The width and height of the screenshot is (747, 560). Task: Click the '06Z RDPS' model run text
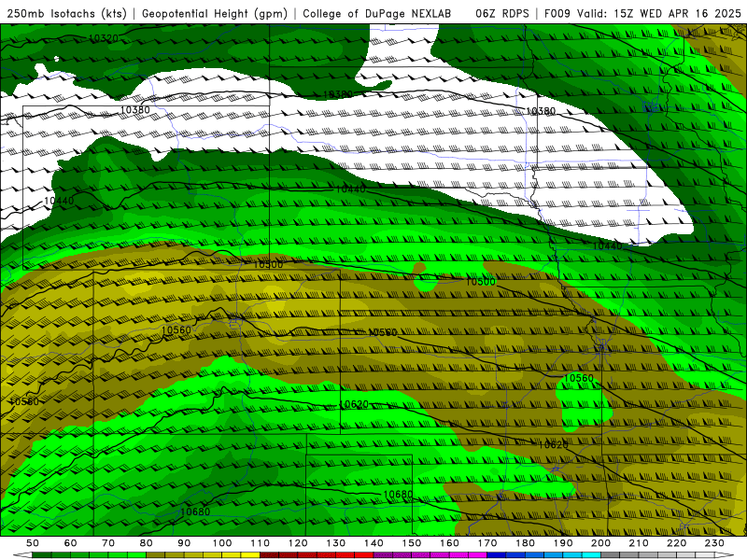coord(501,14)
